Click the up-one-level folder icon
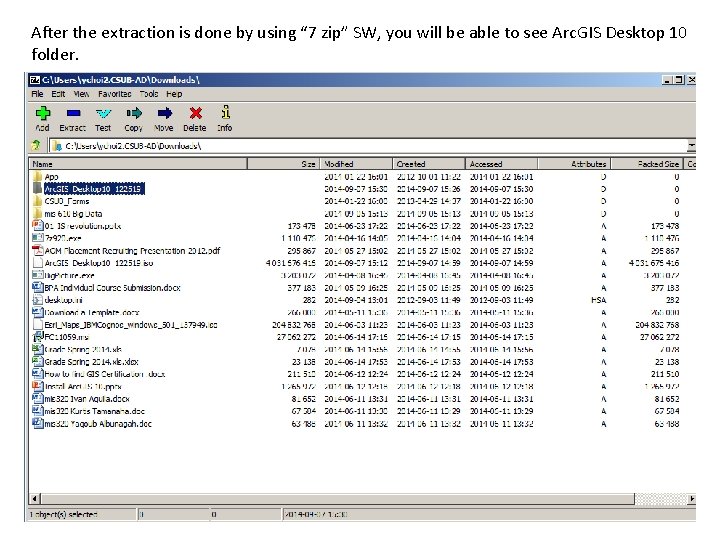 (x=37, y=146)
